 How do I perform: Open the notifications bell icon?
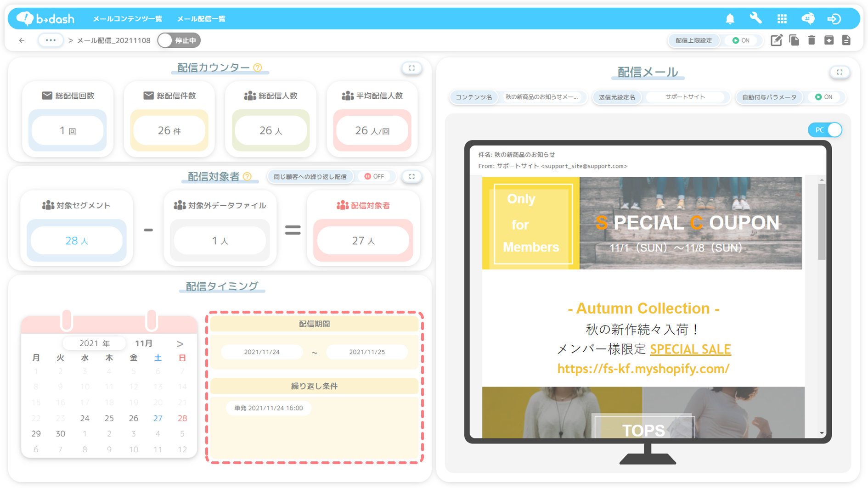coord(730,19)
